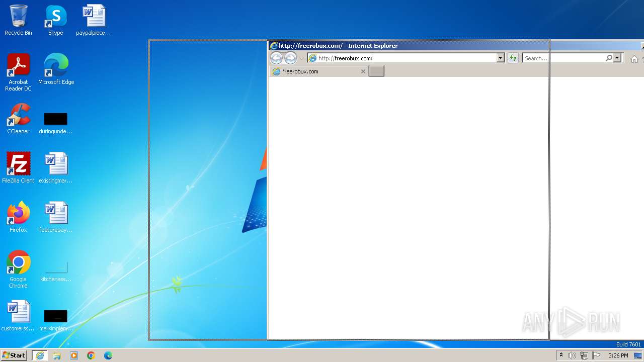Select the kitchenass desktop file
644x362 pixels.
tap(55, 270)
